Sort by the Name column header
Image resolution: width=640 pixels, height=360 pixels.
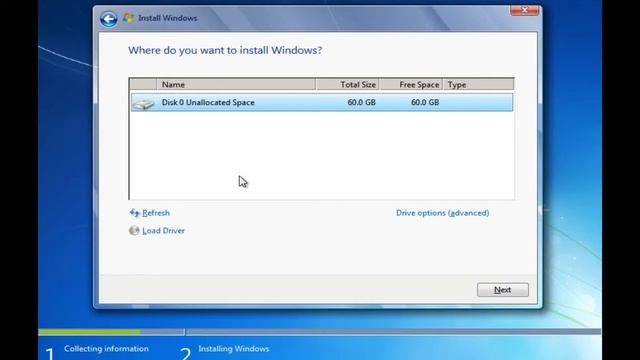click(x=236, y=84)
